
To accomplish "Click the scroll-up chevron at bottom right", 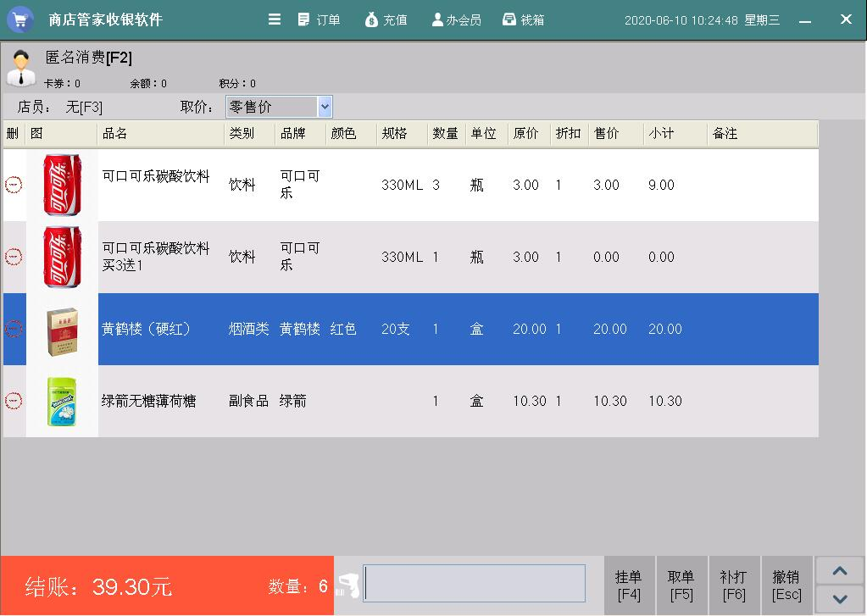I will coord(839,570).
